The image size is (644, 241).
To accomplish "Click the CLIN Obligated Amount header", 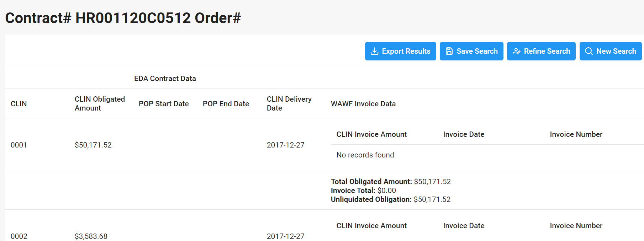I will (x=100, y=103).
